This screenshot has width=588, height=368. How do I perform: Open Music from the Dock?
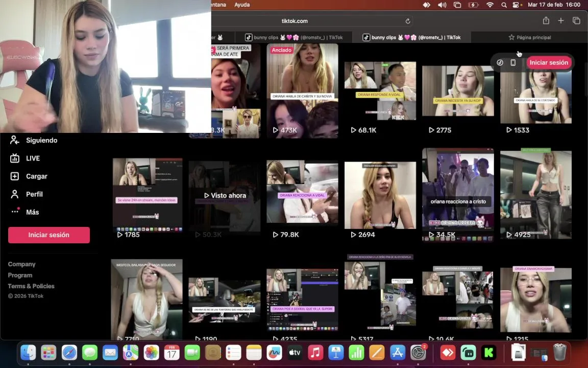[315, 353]
